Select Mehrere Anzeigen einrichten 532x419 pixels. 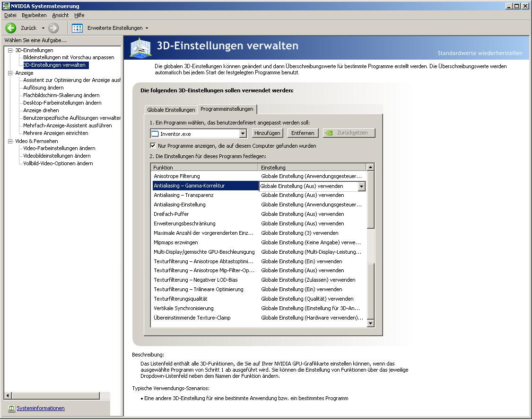56,133
